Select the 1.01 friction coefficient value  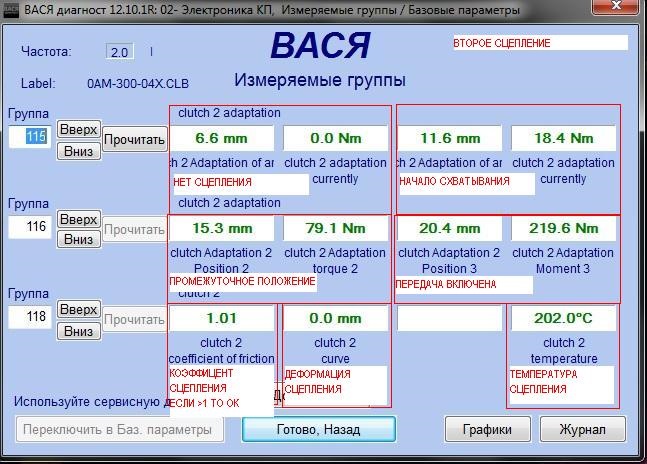(x=222, y=318)
